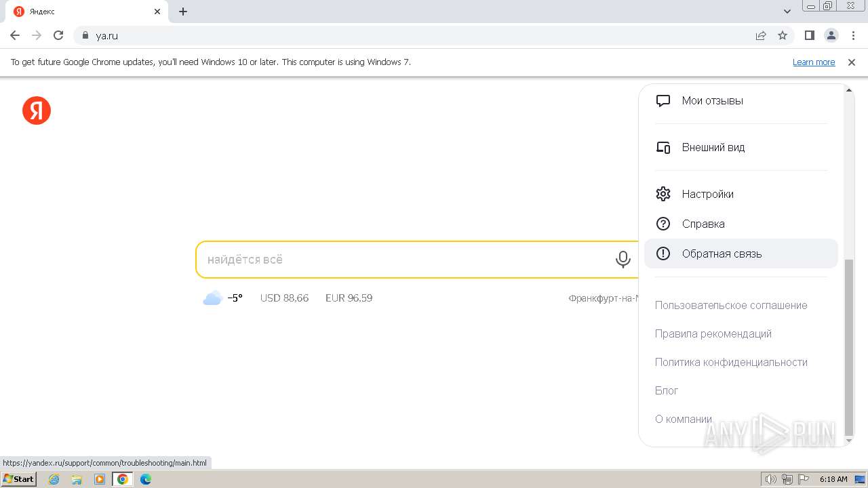Viewport: 868px width, 488px height.
Task: Open the Windows Start menu
Action: 19,479
